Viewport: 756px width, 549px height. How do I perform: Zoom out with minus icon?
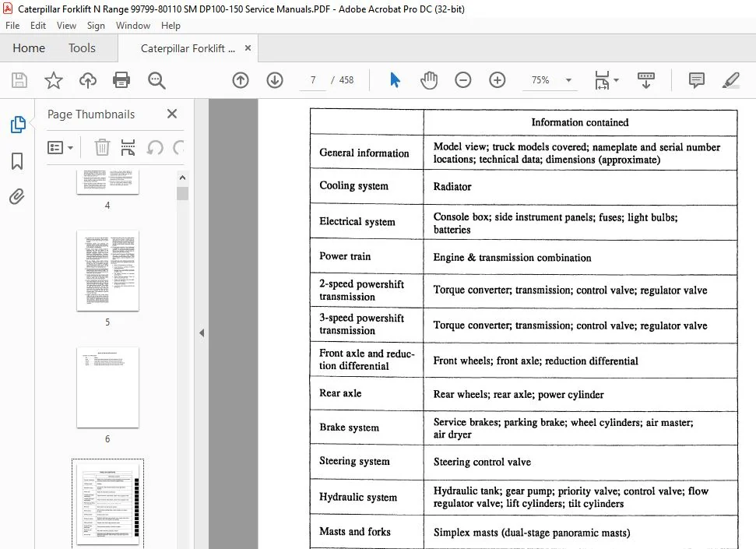(x=462, y=80)
